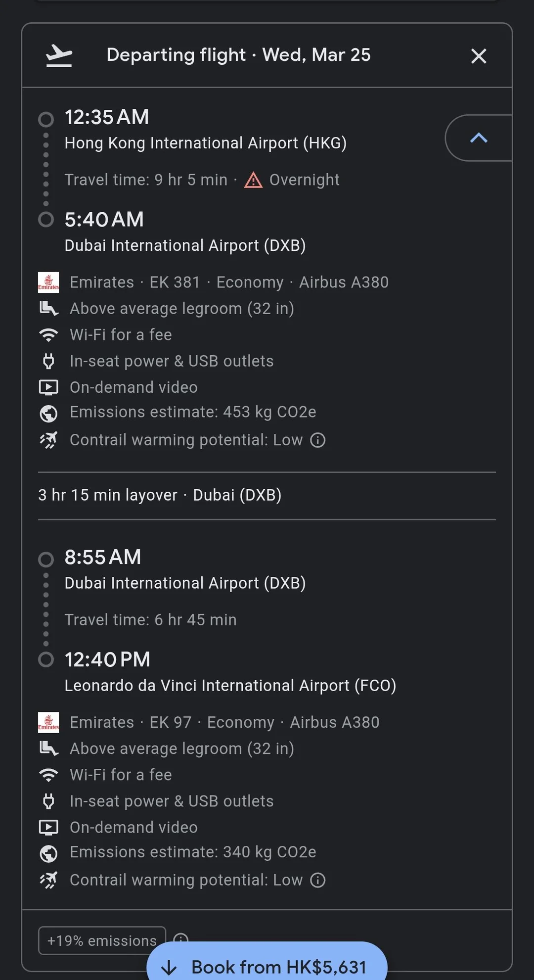Click the Departing flight Wed, Mar 25 header
Viewport: 534px width, 980px height.
click(238, 55)
